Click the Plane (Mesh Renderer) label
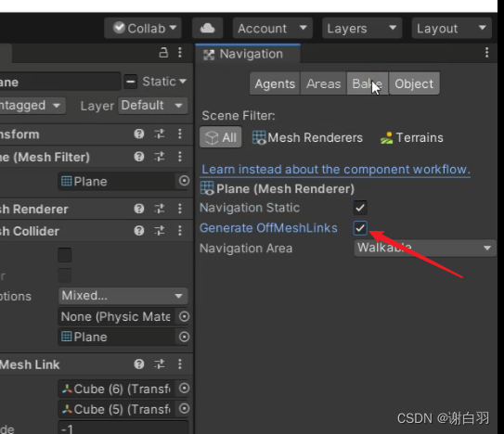 pos(285,188)
